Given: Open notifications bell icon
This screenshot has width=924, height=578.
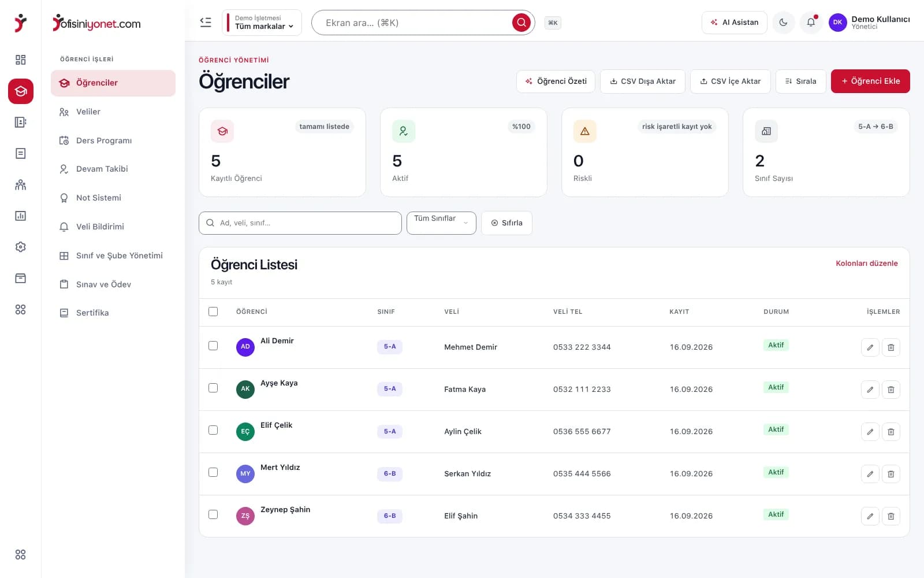Looking at the screenshot, I should tap(811, 23).
